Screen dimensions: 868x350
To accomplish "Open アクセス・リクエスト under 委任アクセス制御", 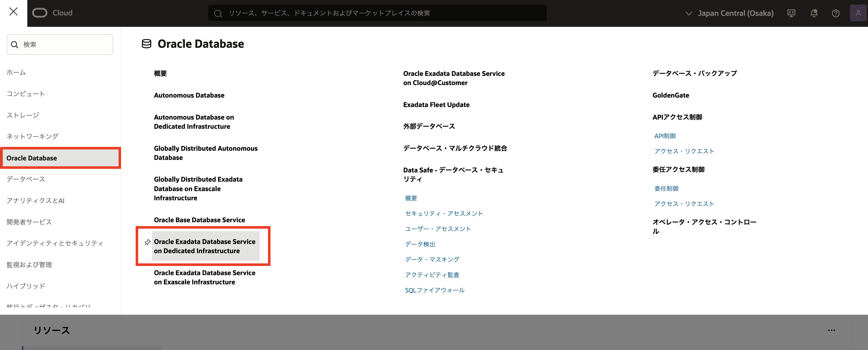I will (684, 204).
